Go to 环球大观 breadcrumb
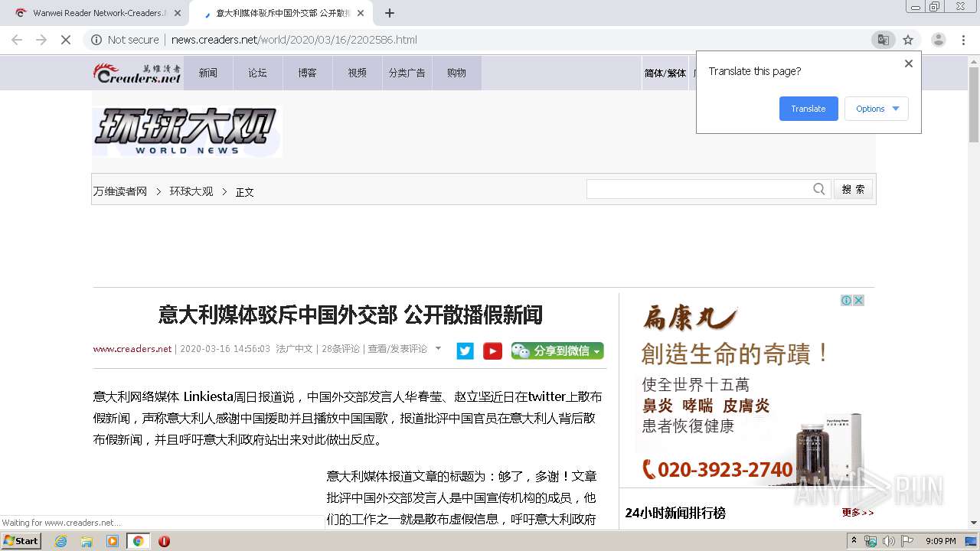This screenshot has width=980, height=551. [x=191, y=191]
